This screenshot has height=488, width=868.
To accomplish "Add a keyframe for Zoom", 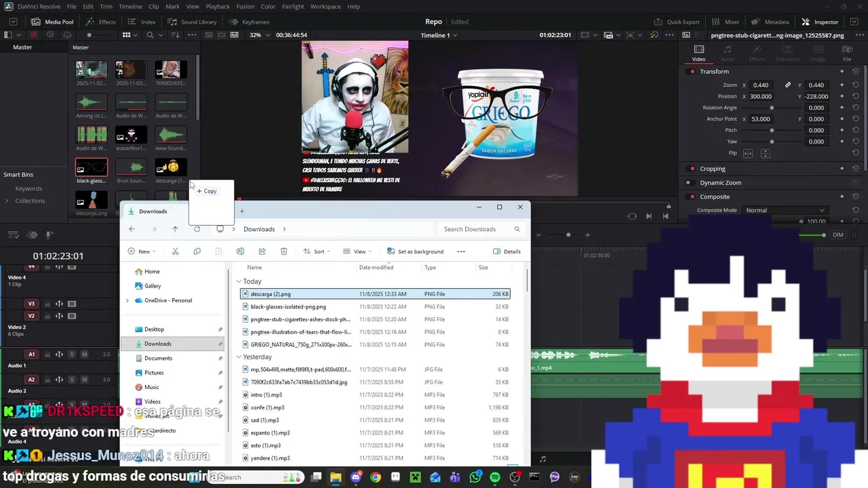I will click(842, 85).
